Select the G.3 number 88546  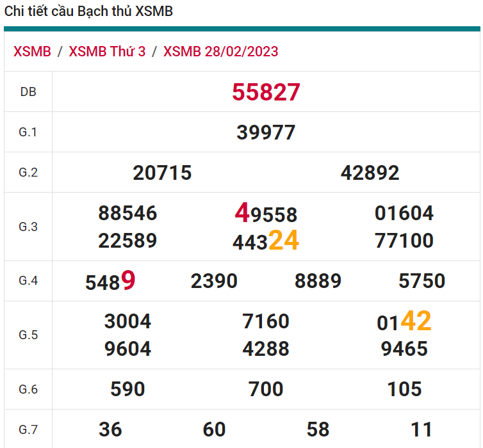coord(127,213)
